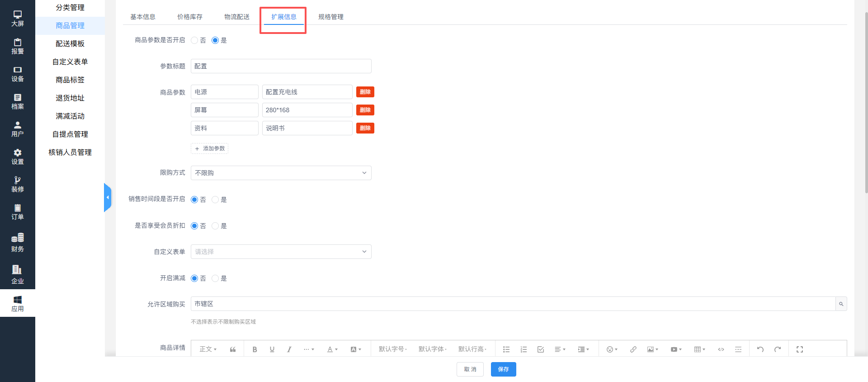Toggle fullscreen mode of editor
868x382 pixels.
coord(800,349)
